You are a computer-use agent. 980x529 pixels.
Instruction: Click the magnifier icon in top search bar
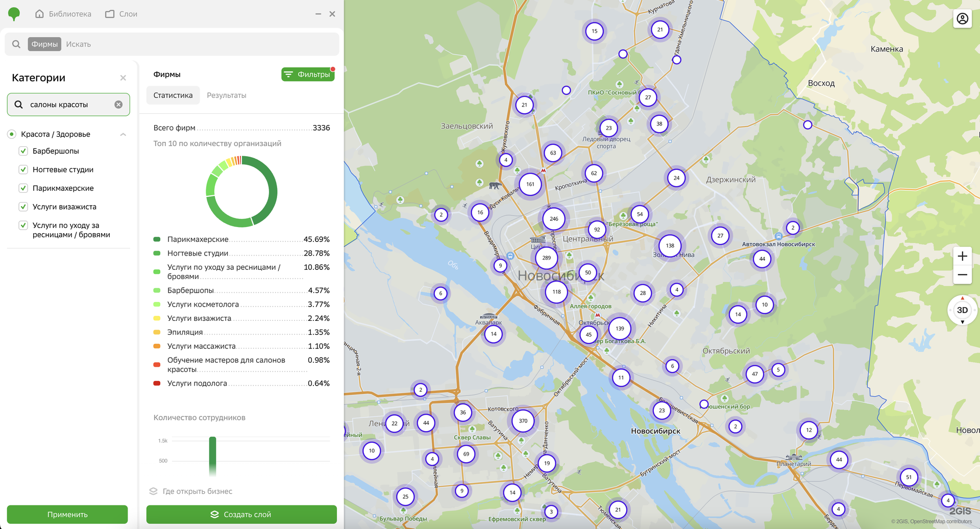(x=16, y=44)
